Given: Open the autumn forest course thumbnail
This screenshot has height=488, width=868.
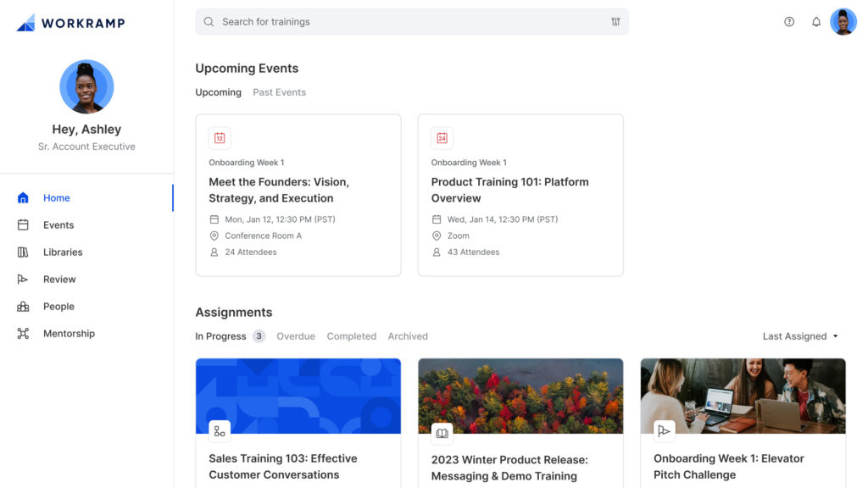Looking at the screenshot, I should (x=520, y=396).
